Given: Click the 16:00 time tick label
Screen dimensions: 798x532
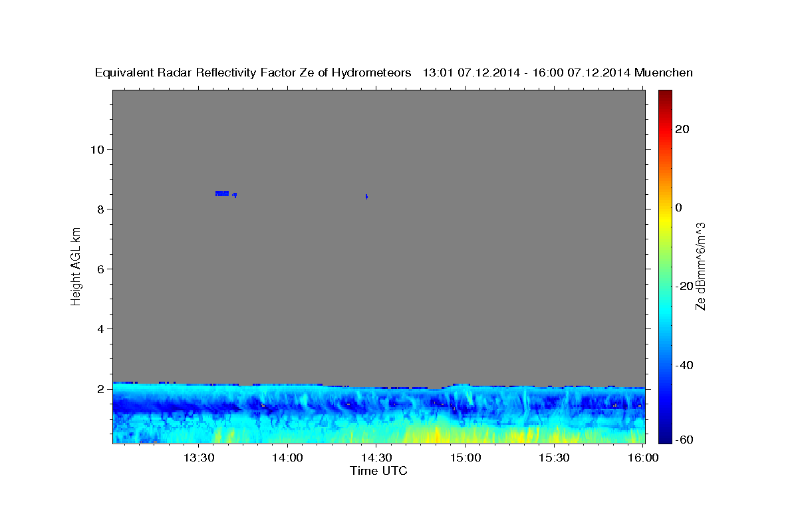Looking at the screenshot, I should tap(642, 458).
